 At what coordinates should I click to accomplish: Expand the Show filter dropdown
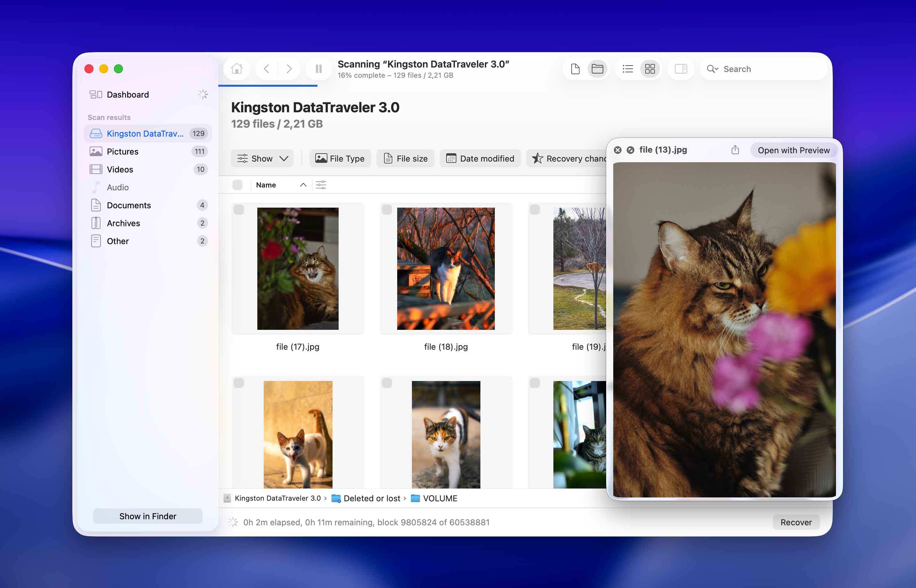(262, 158)
